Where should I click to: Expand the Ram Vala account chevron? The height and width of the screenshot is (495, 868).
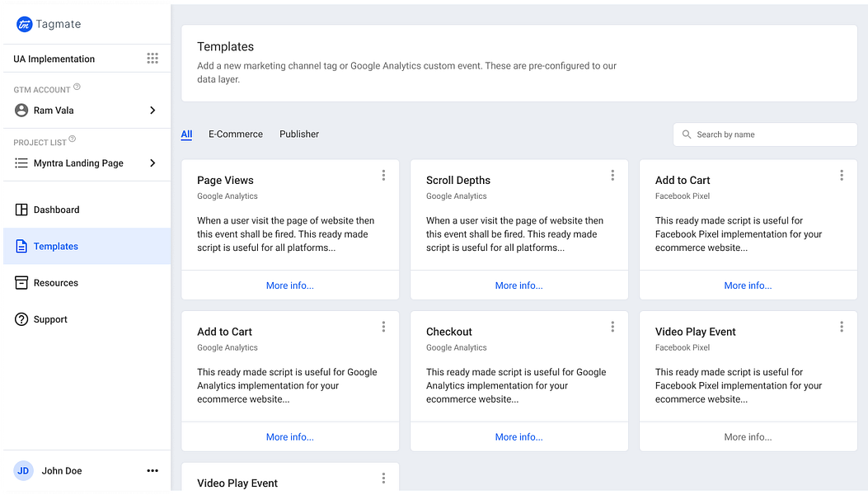pos(152,111)
